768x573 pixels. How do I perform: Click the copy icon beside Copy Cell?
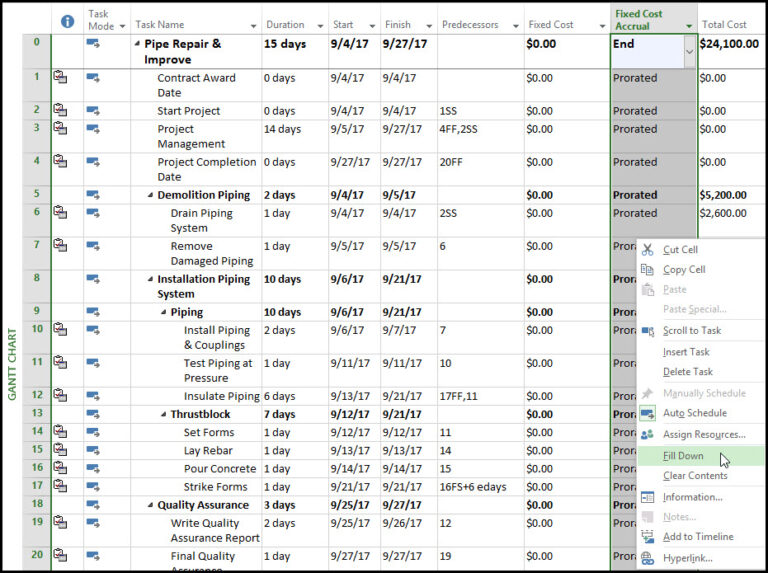point(648,269)
